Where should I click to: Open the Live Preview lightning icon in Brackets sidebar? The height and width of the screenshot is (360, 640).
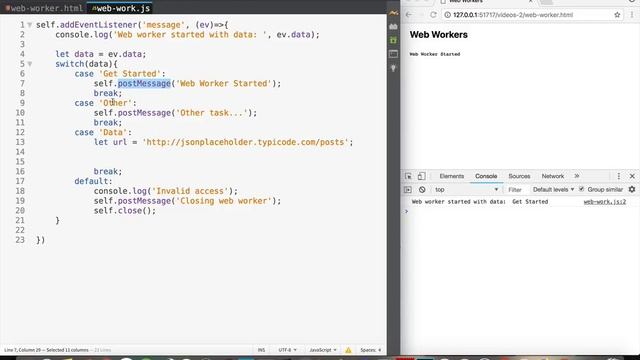pos(393,13)
